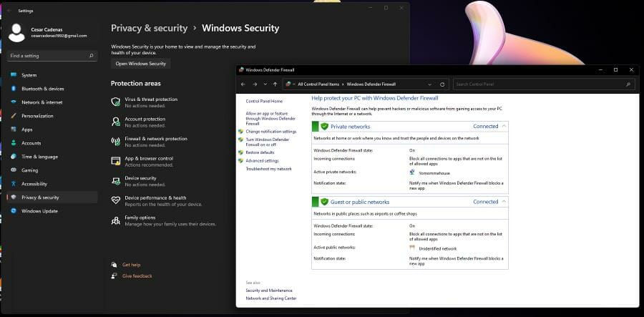Open Virus & threat protection area
The height and width of the screenshot is (317, 644).
(x=145, y=102)
